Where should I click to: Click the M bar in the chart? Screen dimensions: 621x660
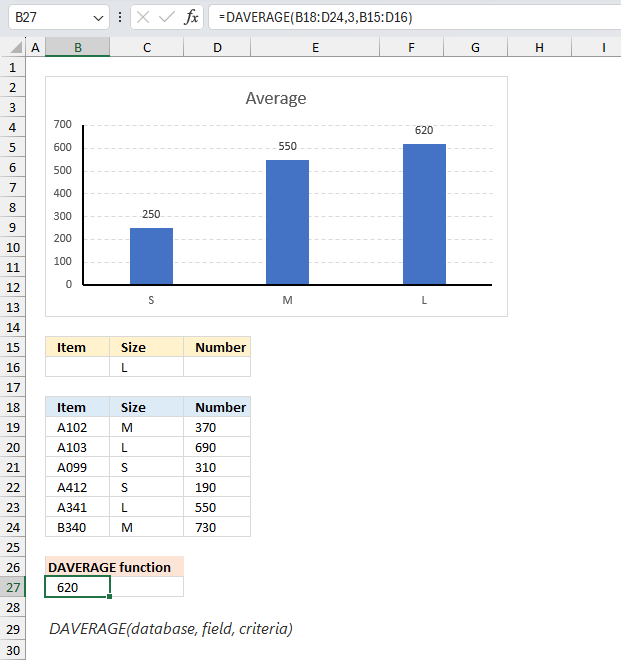tap(288, 222)
